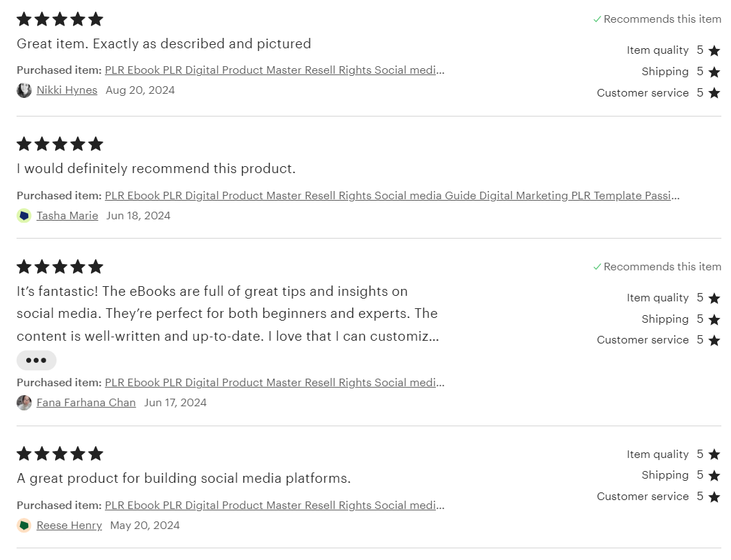The width and height of the screenshot is (731, 560).
Task: Click first Recommends this item checkmark
Action: [x=597, y=19]
